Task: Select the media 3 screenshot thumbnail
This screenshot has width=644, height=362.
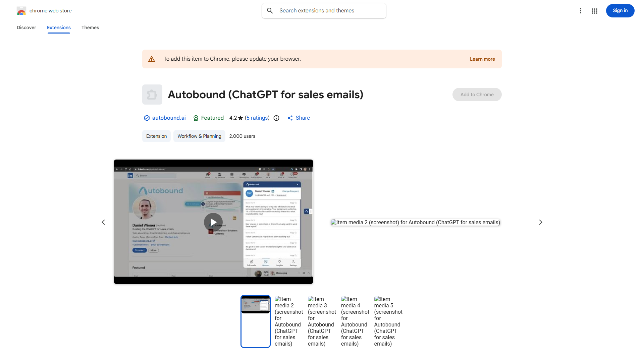Action: 322,321
